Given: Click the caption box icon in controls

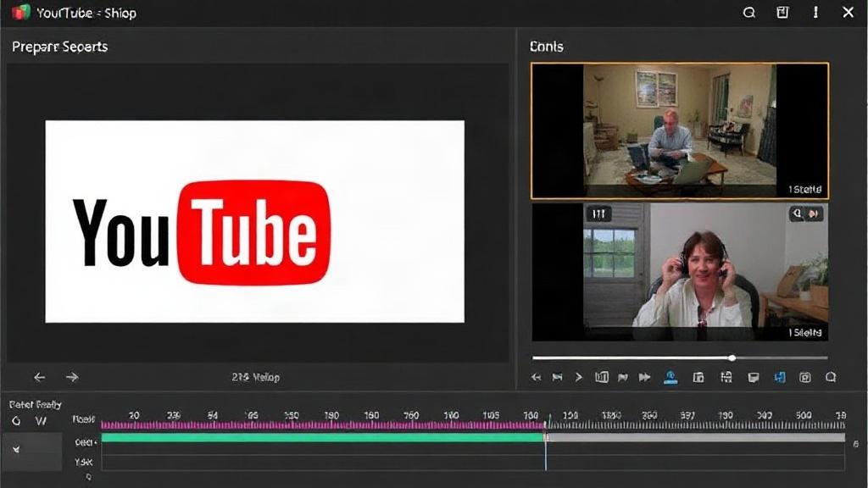Looking at the screenshot, I should 754,377.
